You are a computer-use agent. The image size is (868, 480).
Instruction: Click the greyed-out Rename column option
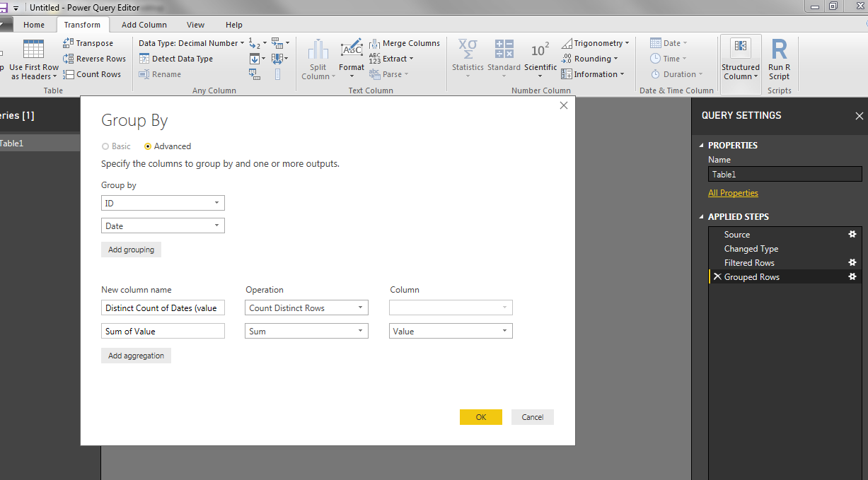click(x=160, y=74)
